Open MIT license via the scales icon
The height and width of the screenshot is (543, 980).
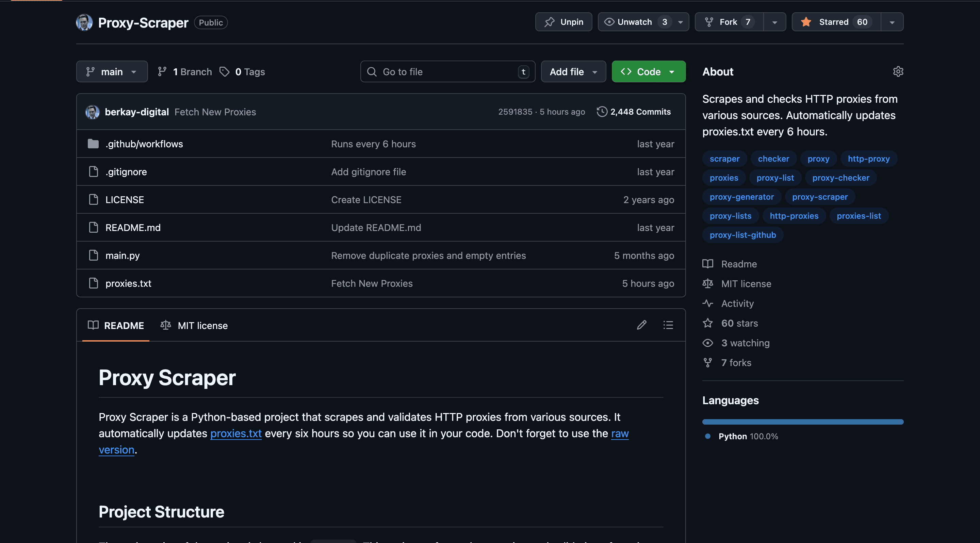point(708,284)
